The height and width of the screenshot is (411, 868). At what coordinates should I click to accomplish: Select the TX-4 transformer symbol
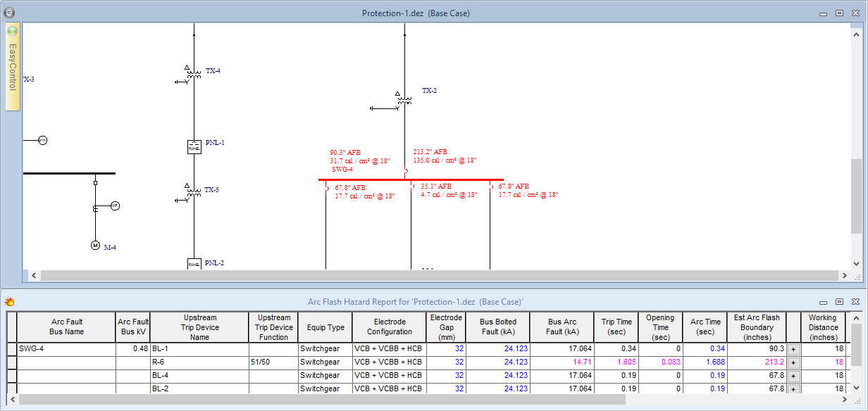pyautogui.click(x=194, y=74)
